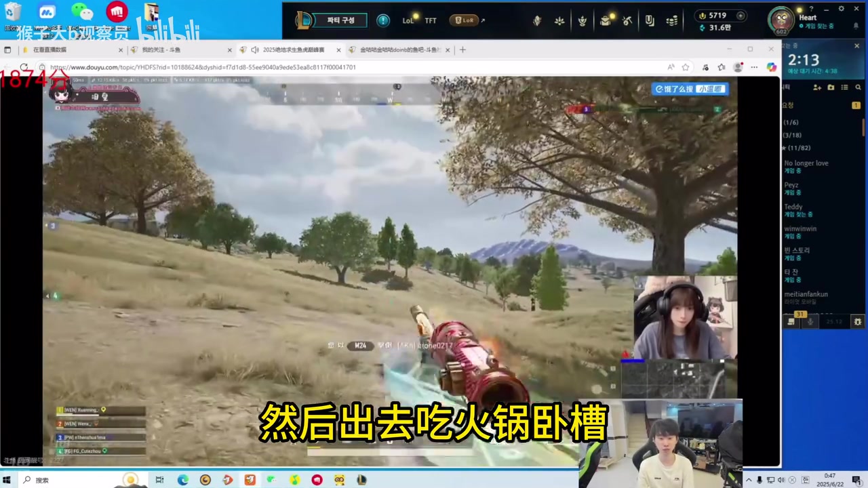Click the 31.6만 blue essence balance

click(x=715, y=28)
